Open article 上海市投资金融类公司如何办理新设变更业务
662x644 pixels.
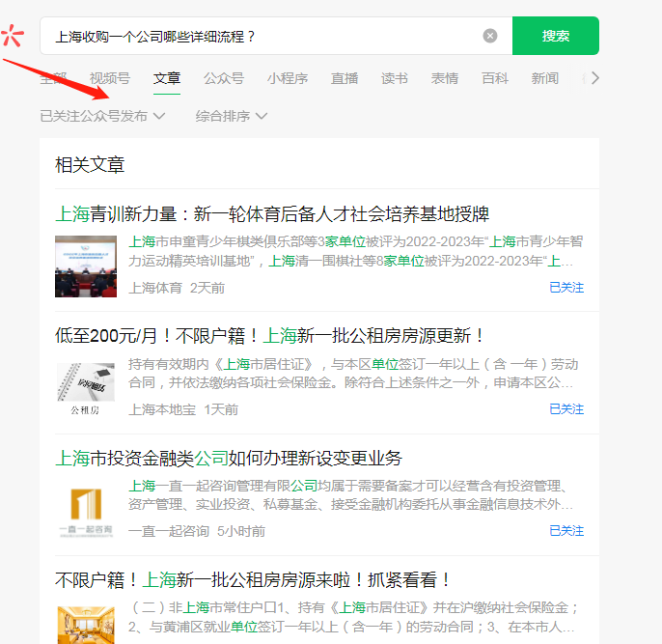point(229,459)
